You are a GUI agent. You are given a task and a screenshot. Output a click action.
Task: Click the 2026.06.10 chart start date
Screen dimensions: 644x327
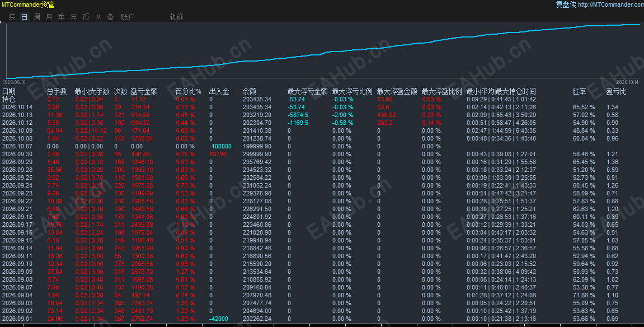(x=14, y=82)
